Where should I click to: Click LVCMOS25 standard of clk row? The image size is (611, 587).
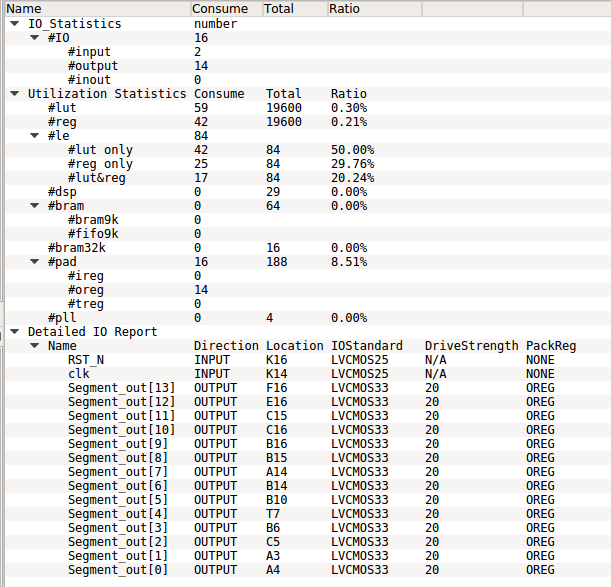360,374
